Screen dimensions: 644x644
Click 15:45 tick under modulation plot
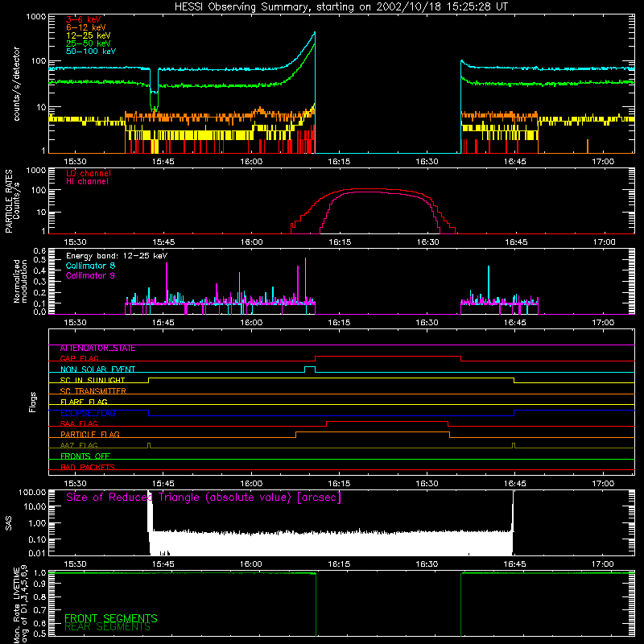(x=163, y=323)
